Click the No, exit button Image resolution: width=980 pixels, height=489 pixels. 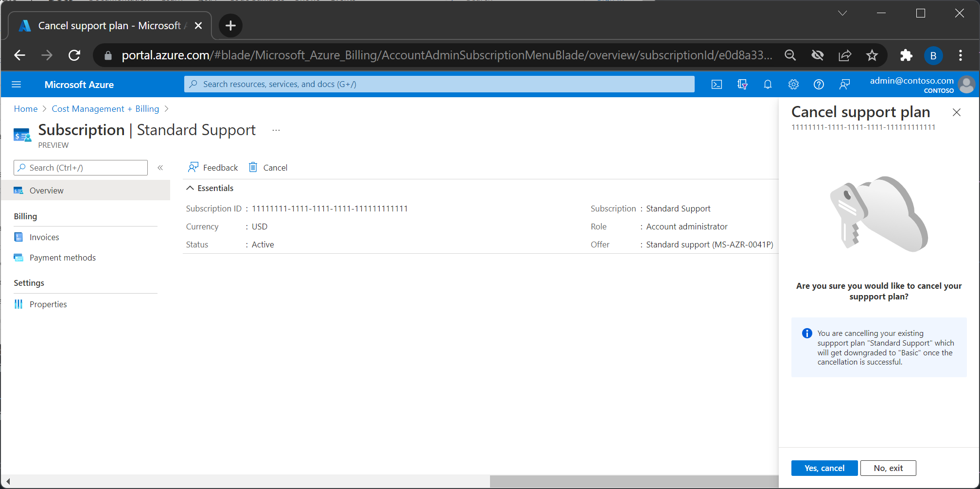click(888, 468)
